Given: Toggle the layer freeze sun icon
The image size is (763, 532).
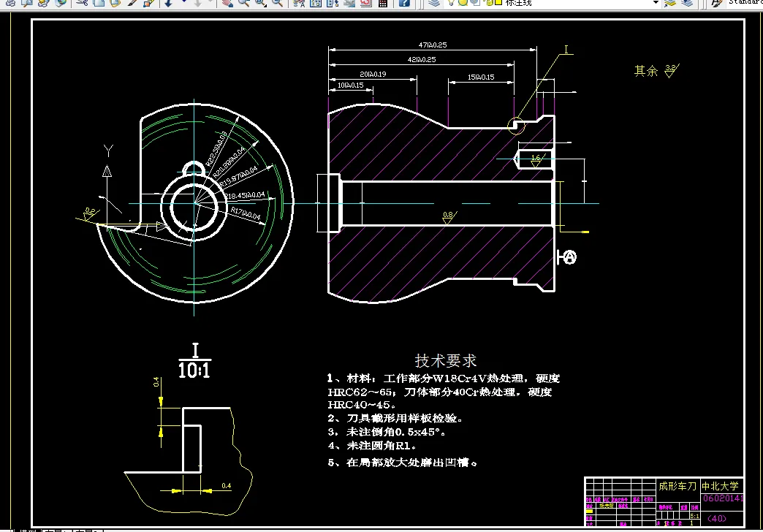Looking at the screenshot, I should tap(463, 2).
